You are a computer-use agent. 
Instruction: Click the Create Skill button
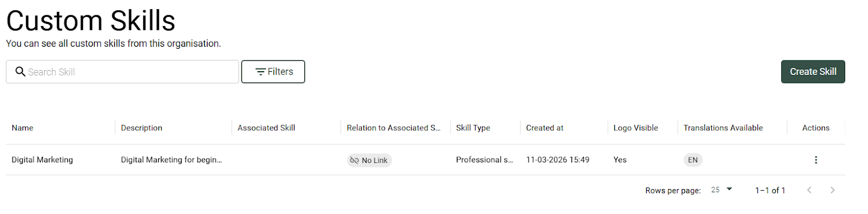pos(813,72)
